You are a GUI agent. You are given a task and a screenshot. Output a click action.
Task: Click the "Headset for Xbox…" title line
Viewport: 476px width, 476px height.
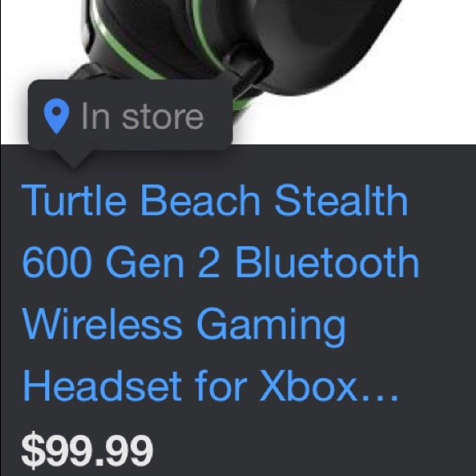[210, 387]
